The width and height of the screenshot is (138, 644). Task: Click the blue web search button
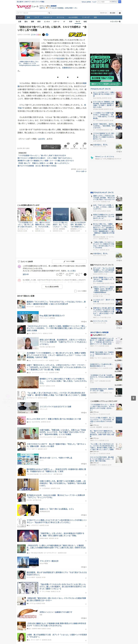click(x=120, y=2)
